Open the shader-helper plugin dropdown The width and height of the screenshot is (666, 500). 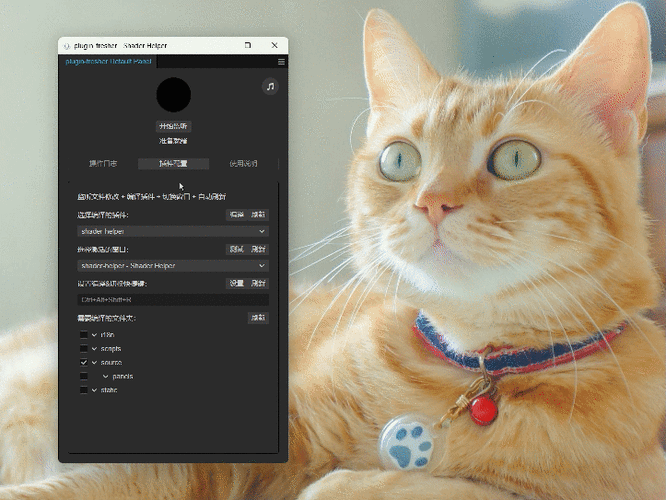tap(173, 232)
